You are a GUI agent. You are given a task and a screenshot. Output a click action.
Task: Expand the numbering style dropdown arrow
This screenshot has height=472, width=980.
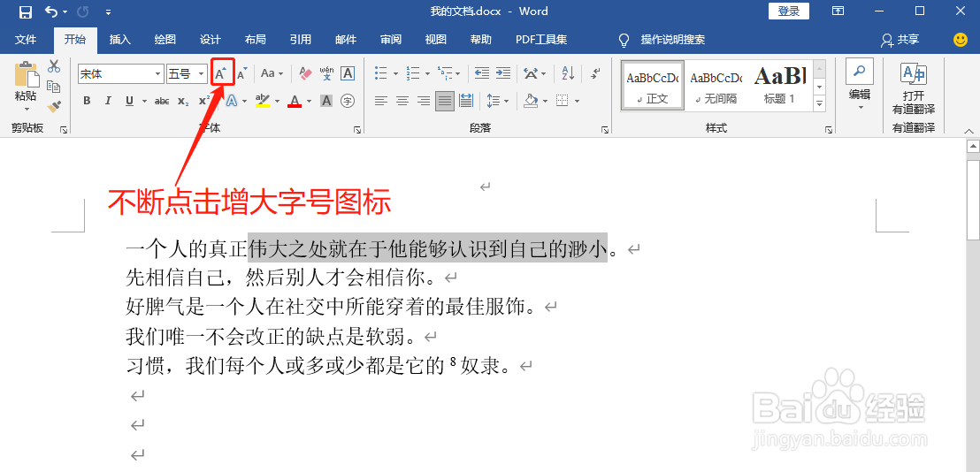427,73
